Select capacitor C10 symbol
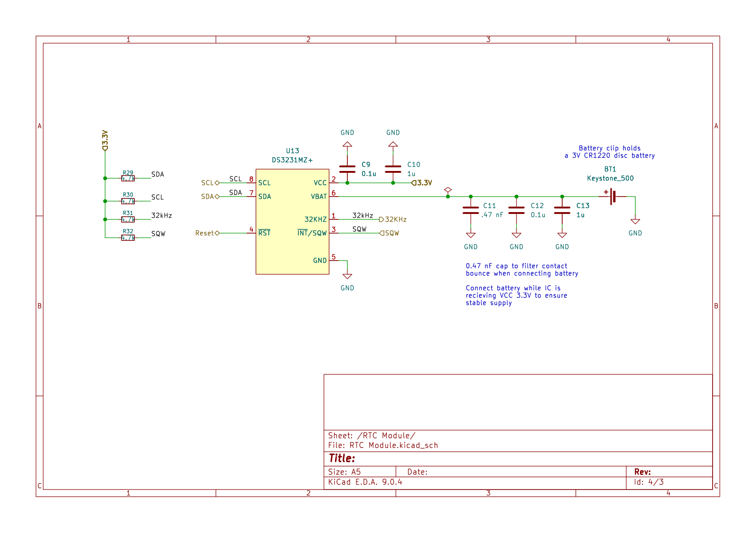Image resolution: width=756 pixels, height=533 pixels. click(x=393, y=169)
